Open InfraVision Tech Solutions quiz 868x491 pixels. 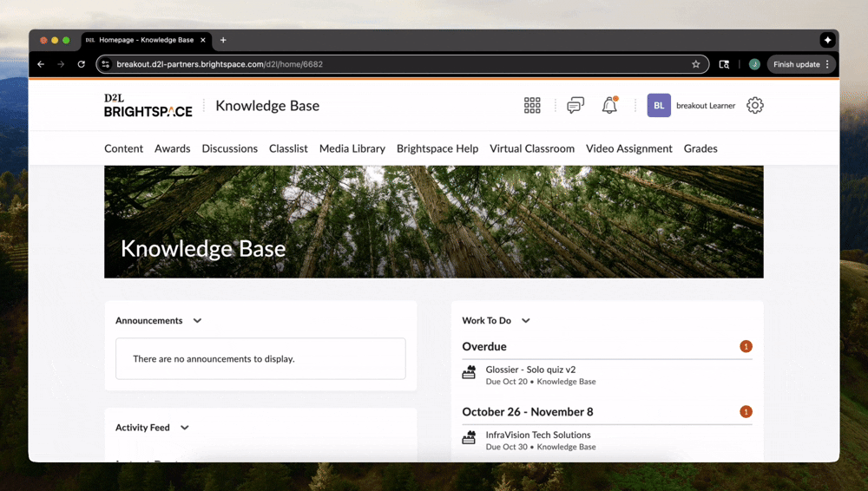[538, 435]
